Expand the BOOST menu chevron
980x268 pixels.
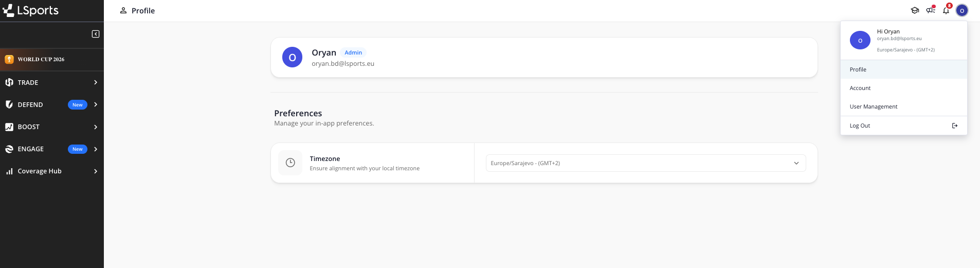coord(96,127)
